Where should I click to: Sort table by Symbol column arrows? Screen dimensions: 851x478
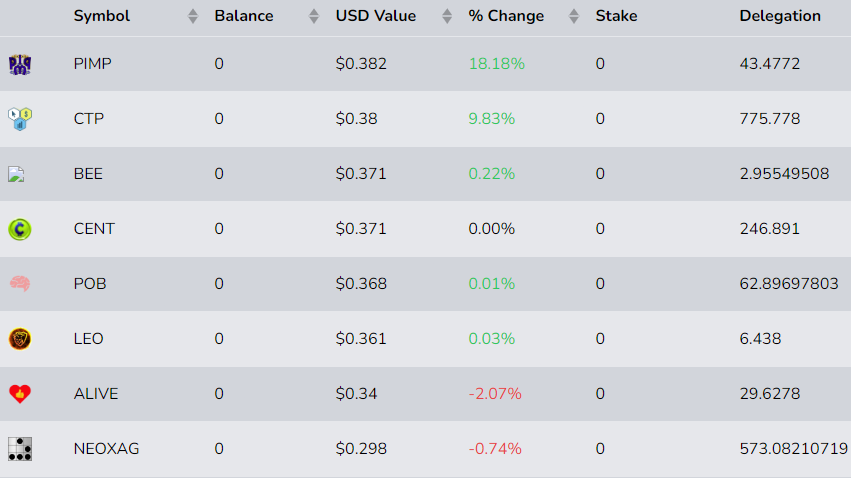click(x=193, y=16)
